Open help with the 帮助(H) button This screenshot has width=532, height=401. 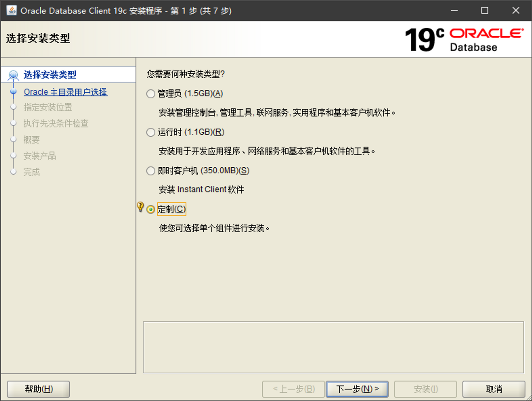pos(38,389)
